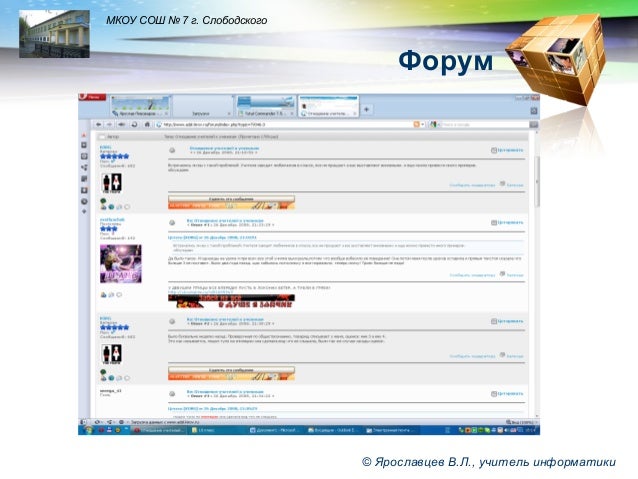
Task: Click the orange signature banner in first post
Action: click(232, 206)
